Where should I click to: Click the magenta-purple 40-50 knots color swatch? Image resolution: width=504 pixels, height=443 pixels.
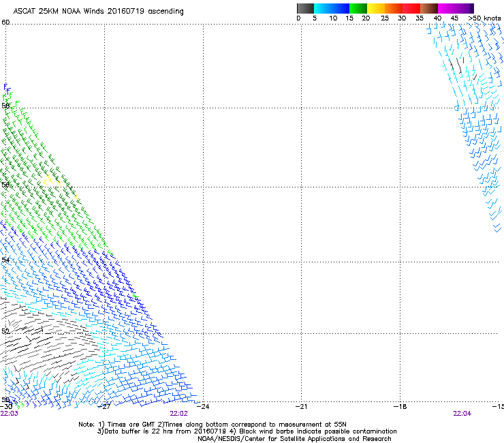(x=456, y=8)
